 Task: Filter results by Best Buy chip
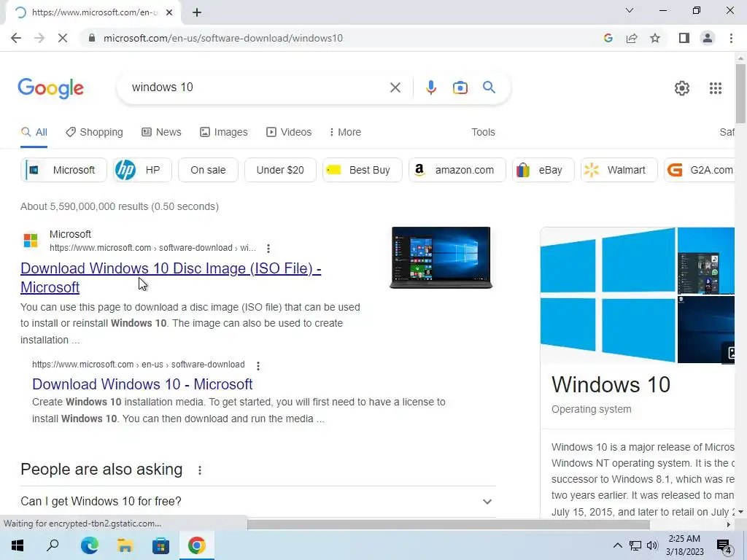coord(363,170)
